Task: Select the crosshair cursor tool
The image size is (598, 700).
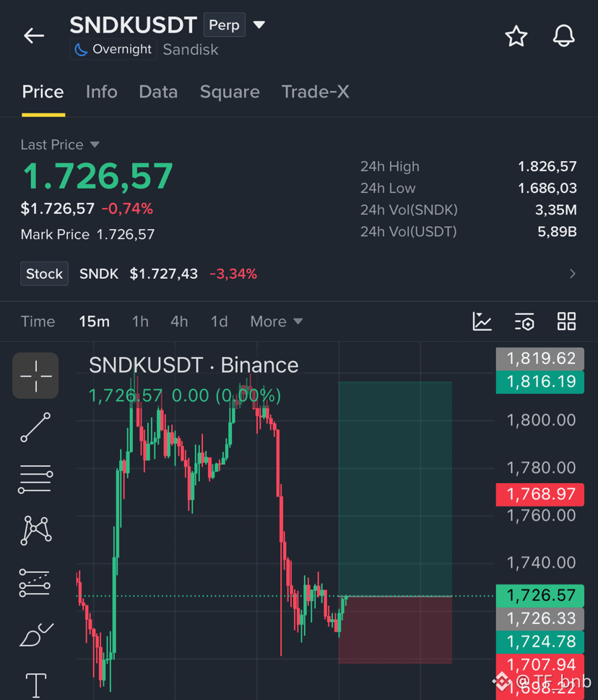Action: click(x=35, y=376)
